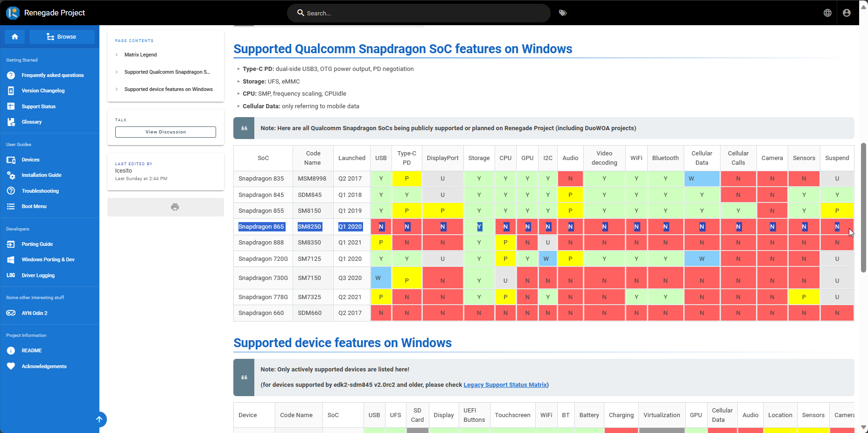Open the Browse navigation tab
Viewport: 868px width, 433px height.
point(62,37)
